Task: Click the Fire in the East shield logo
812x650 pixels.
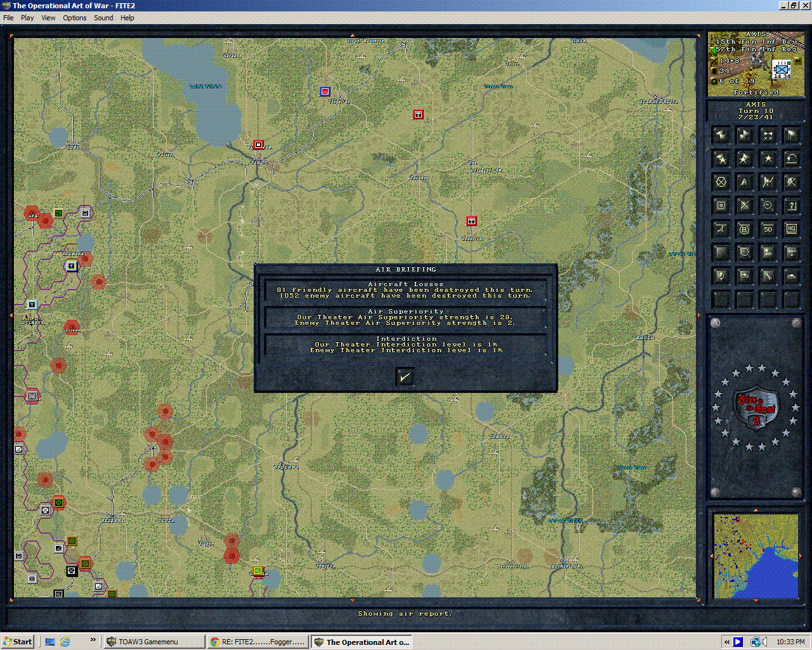Action: (x=756, y=407)
